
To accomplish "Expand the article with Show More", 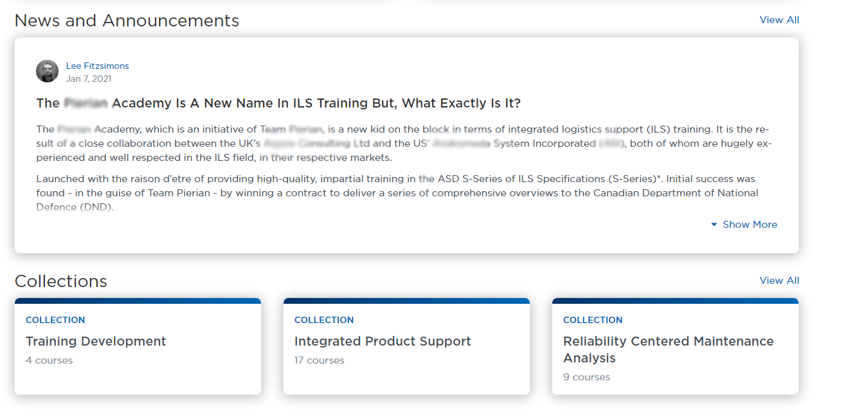I will (x=744, y=225).
